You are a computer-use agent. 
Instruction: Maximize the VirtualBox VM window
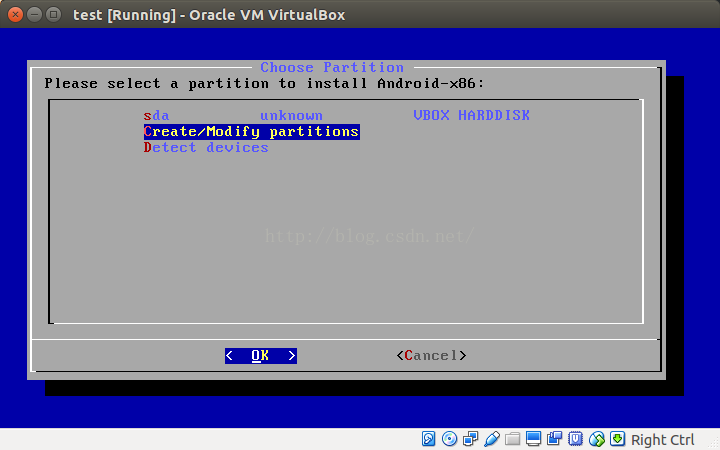[54, 15]
